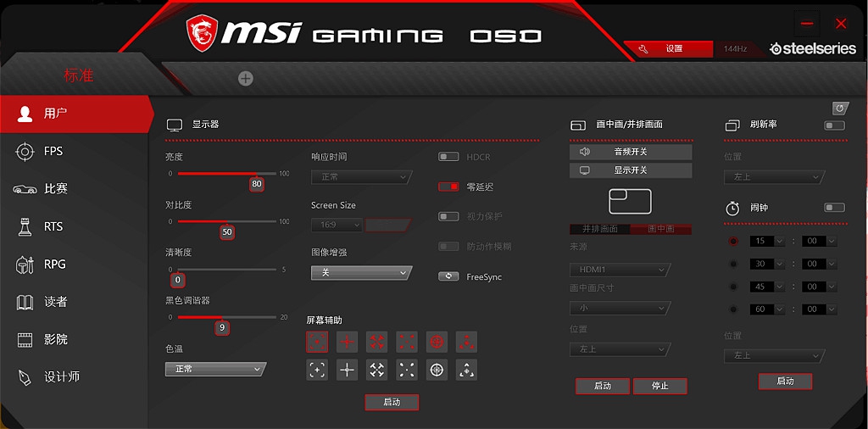Switch to the FPS mode
Screen dimensions: 868x429
click(x=75, y=151)
